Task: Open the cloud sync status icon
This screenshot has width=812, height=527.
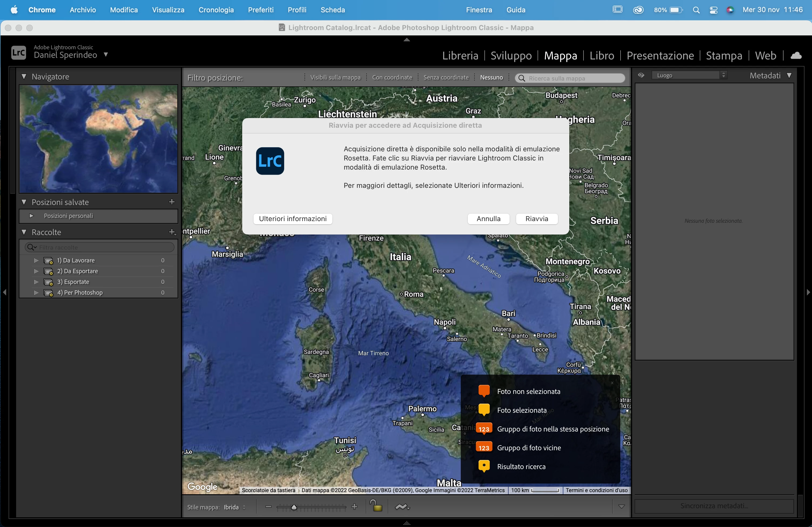Action: tap(796, 55)
